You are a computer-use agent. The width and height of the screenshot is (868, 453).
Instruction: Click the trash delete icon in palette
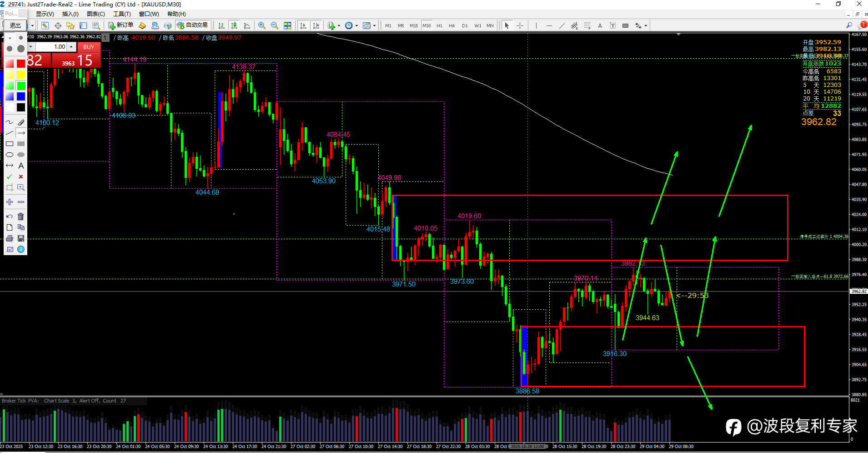21,216
